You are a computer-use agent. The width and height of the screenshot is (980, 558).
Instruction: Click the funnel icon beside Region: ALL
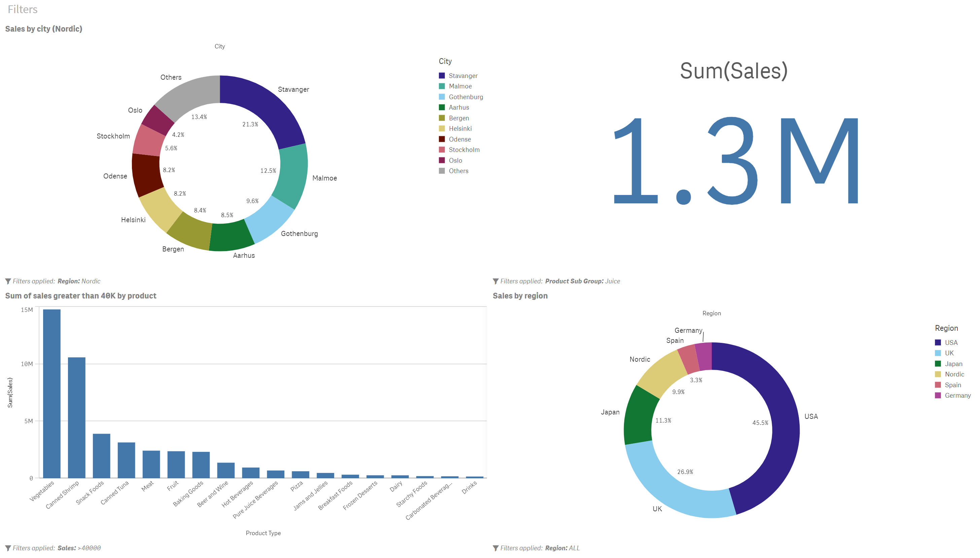tap(496, 548)
